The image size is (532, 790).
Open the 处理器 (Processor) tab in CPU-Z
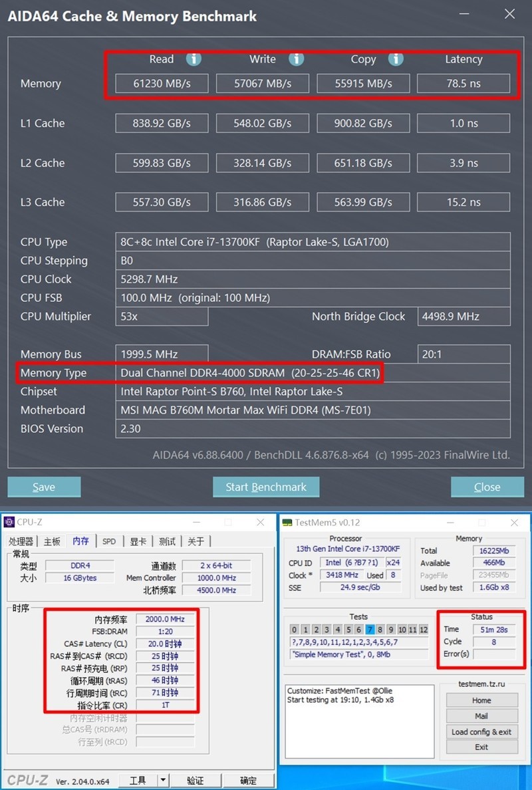(21, 541)
